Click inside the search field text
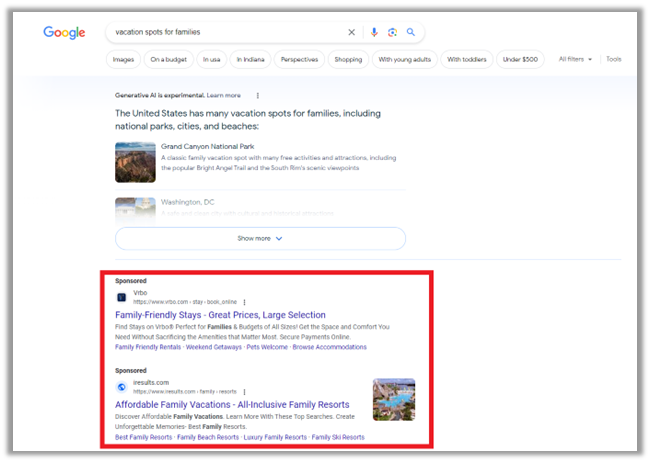 [158, 32]
